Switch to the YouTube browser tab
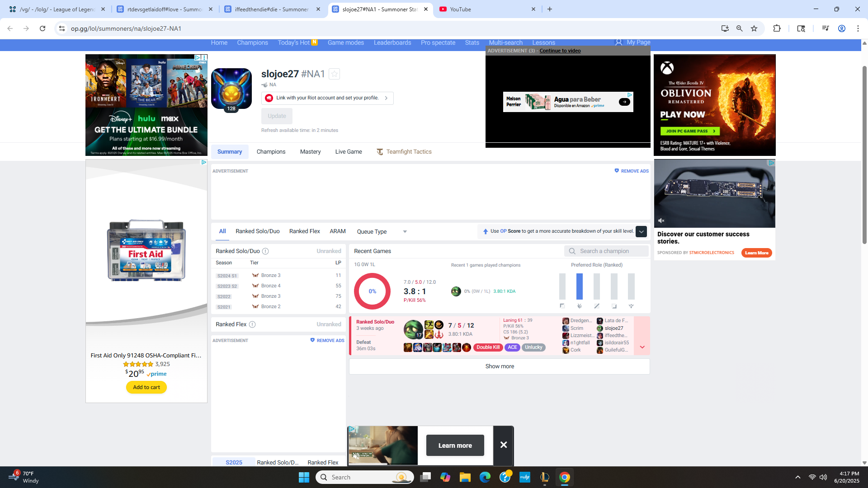This screenshot has width=868, height=488. pyautogui.click(x=487, y=9)
